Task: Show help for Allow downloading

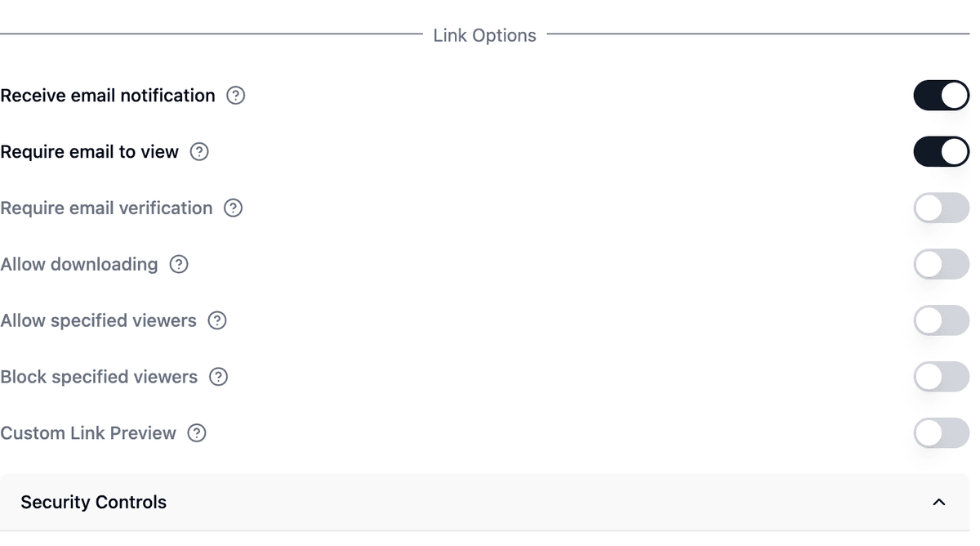Action: point(179,265)
